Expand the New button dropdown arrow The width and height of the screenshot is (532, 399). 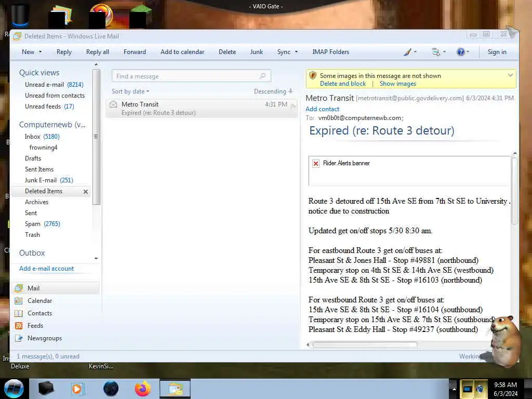point(40,52)
